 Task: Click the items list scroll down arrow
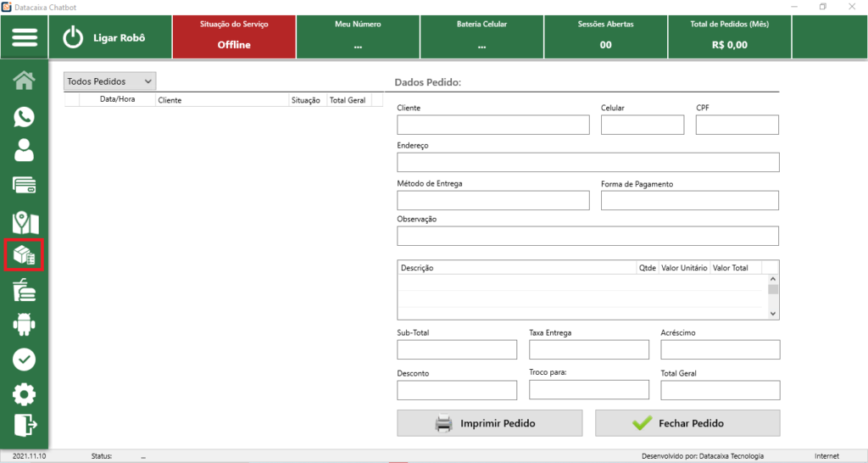pos(773,314)
